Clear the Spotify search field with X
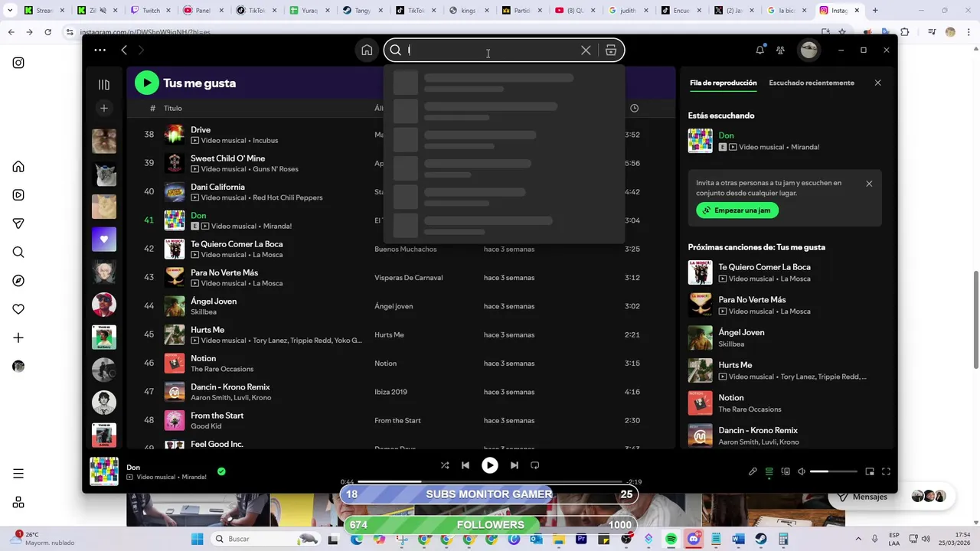 [x=586, y=51]
